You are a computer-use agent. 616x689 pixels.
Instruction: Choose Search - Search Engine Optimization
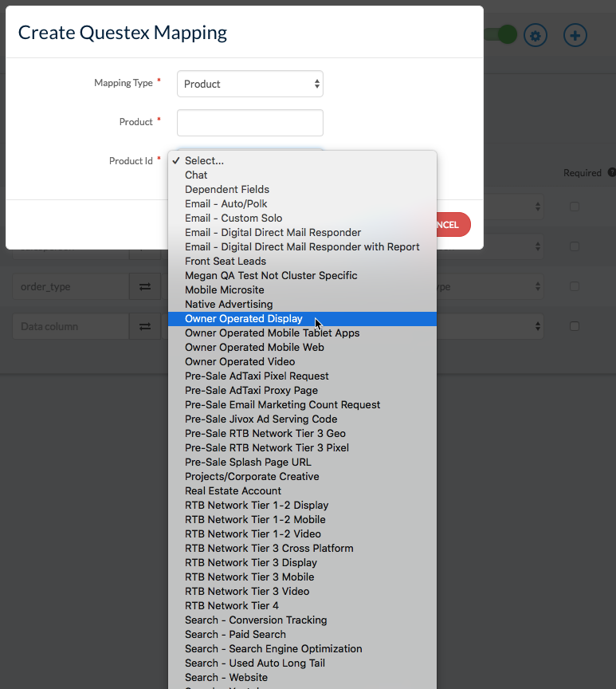tap(302, 649)
